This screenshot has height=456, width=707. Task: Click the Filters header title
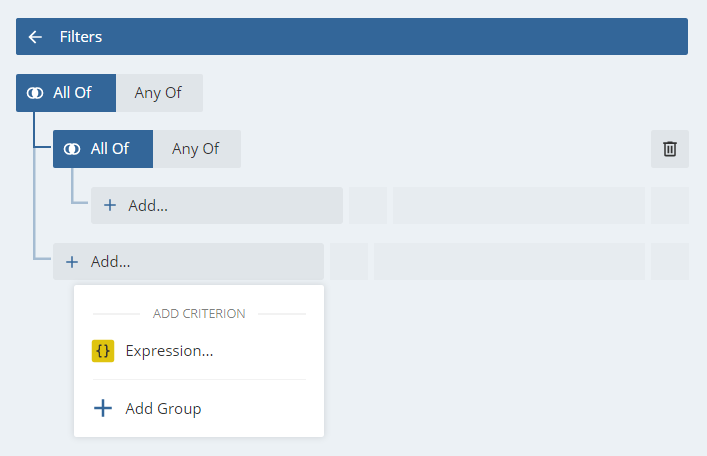pos(81,37)
